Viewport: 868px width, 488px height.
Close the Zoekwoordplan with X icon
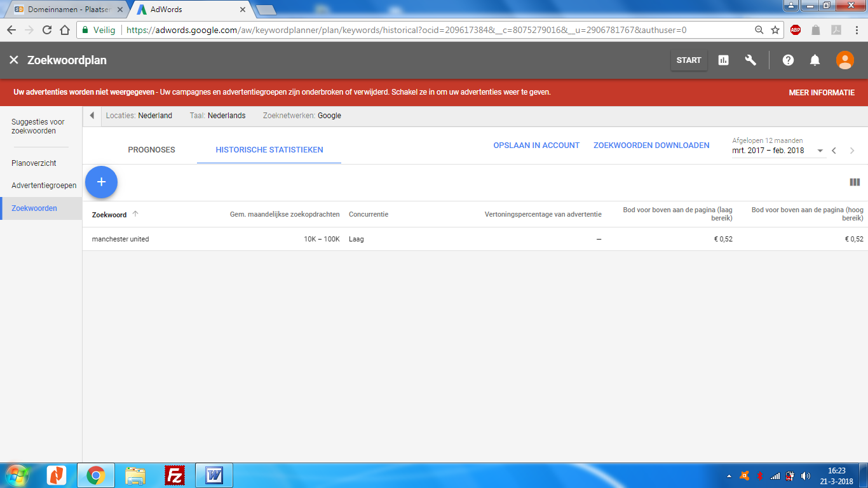[x=14, y=60]
